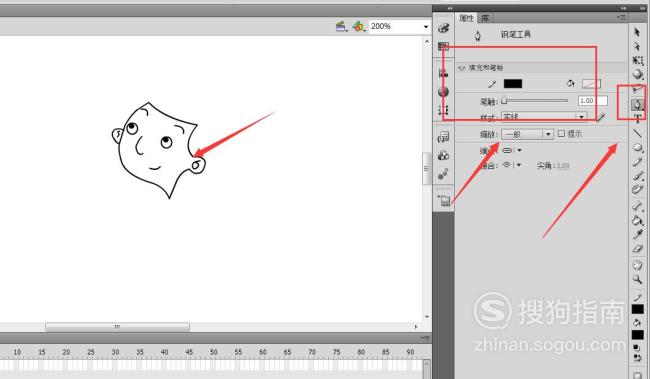Click frame 30 on the timeline ruler
This screenshot has width=650, height=379.
[x=115, y=352]
